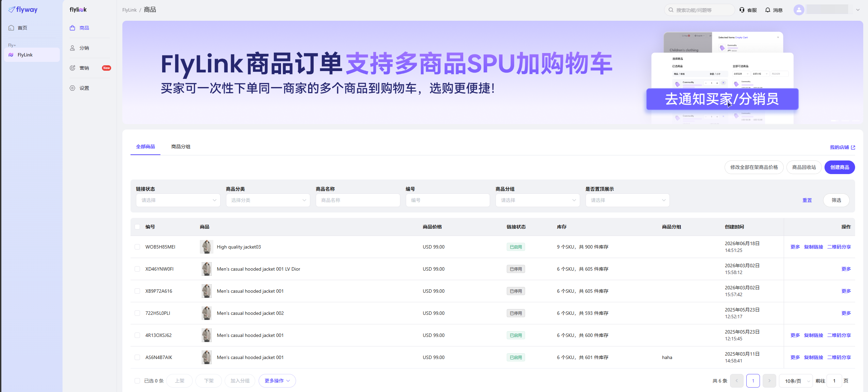Expand the account menu chevron
The height and width of the screenshot is (392, 868).
click(858, 10)
